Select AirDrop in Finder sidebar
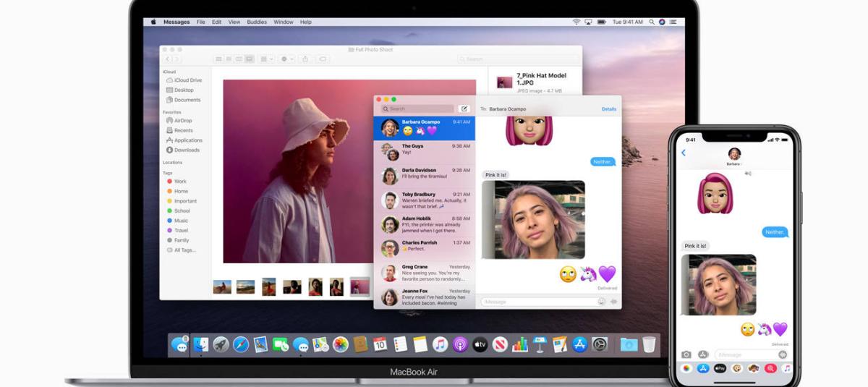 179,121
